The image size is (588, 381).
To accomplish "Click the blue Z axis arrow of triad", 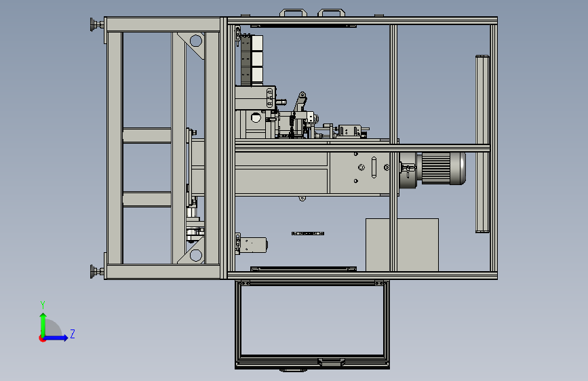I will point(56,338).
